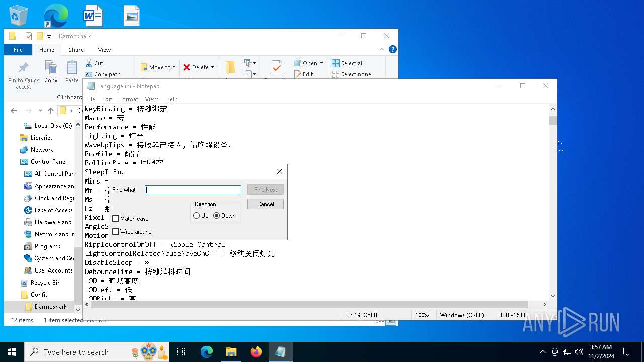Open Notepad File menu
The height and width of the screenshot is (362, 644).
click(x=91, y=99)
